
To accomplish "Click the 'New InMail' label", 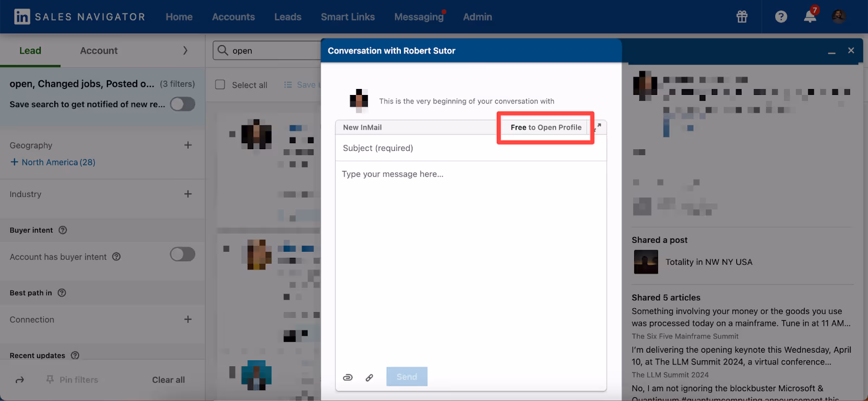I will click(x=362, y=128).
